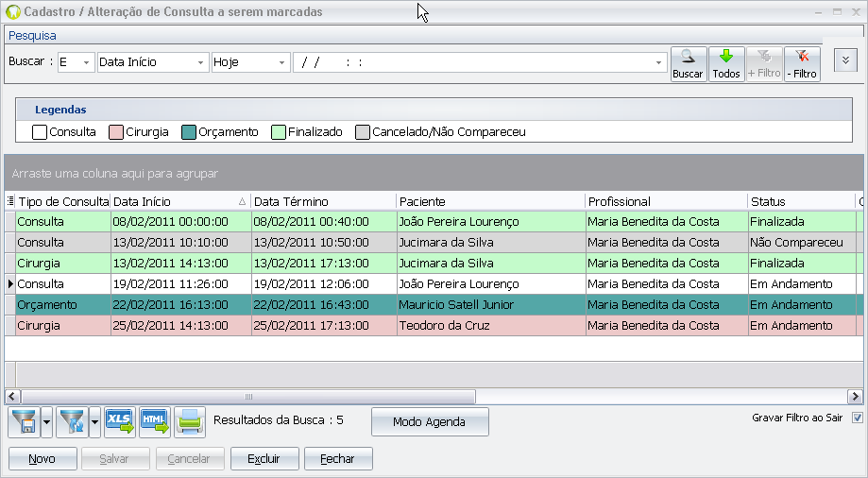868x478 pixels.
Task: Open the E operator dropdown
Action: tap(86, 62)
